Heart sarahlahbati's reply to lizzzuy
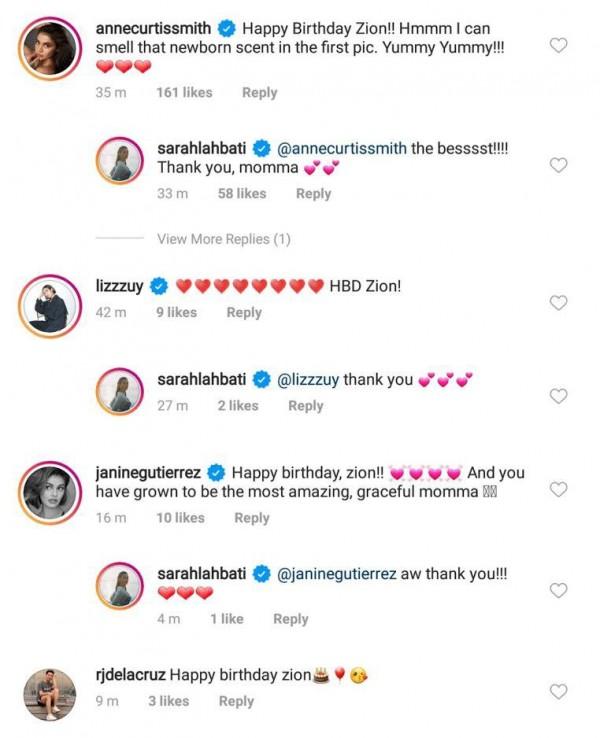The image size is (600, 738). 560,396
